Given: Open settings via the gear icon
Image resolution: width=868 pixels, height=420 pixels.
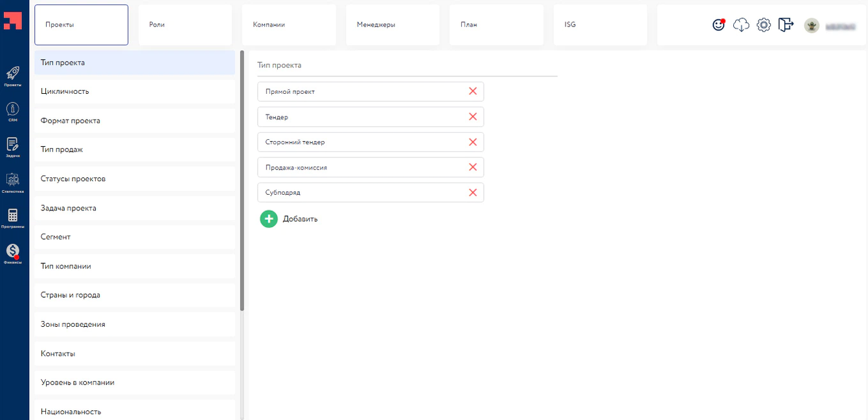Looking at the screenshot, I should click(x=764, y=25).
